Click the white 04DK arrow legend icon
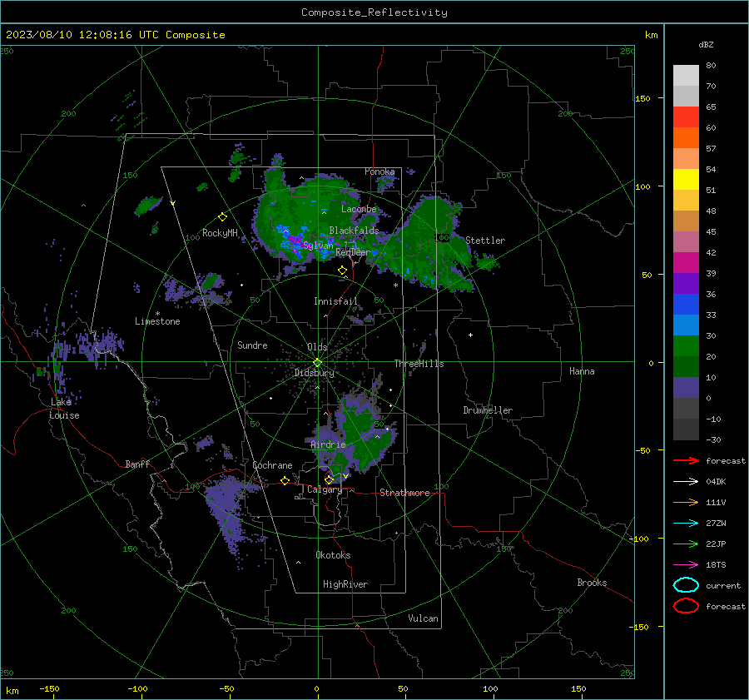The image size is (749, 700). [686, 482]
